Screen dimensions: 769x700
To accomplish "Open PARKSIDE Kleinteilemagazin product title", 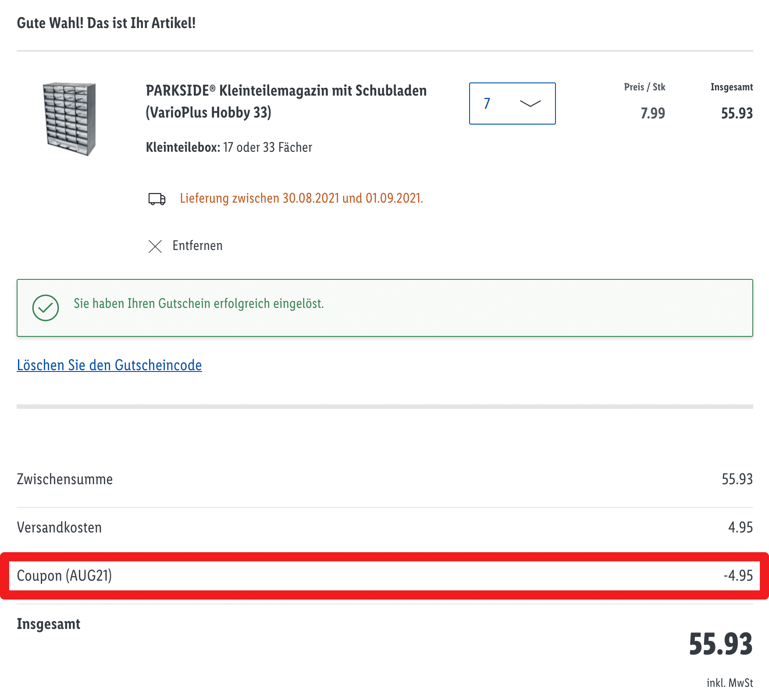I will click(286, 101).
